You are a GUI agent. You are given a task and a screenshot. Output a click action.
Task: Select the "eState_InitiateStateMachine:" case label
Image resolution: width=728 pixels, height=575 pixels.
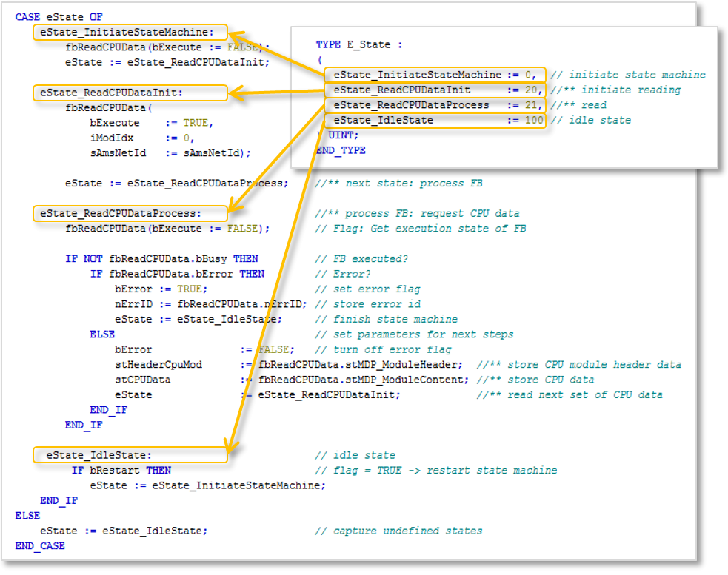click(x=130, y=32)
